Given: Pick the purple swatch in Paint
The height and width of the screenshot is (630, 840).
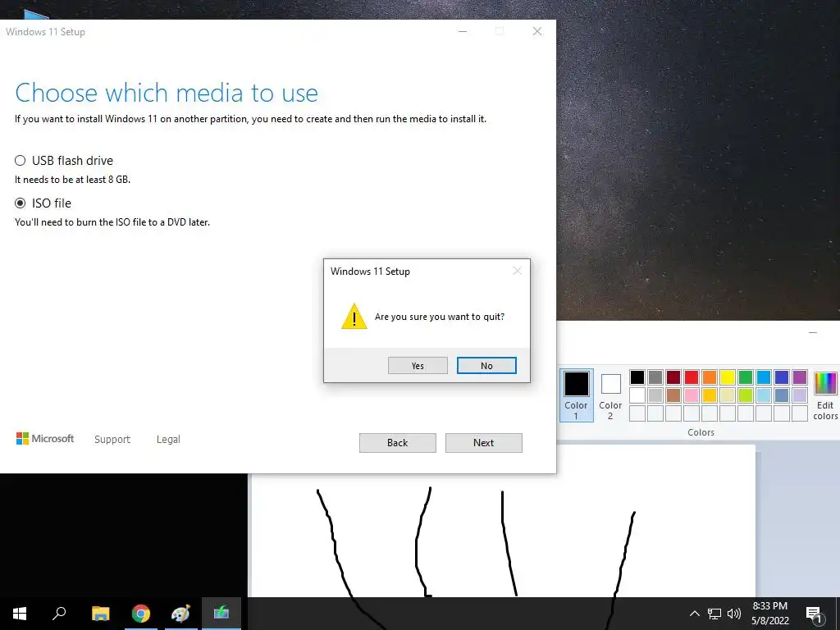Looking at the screenshot, I should coord(800,377).
